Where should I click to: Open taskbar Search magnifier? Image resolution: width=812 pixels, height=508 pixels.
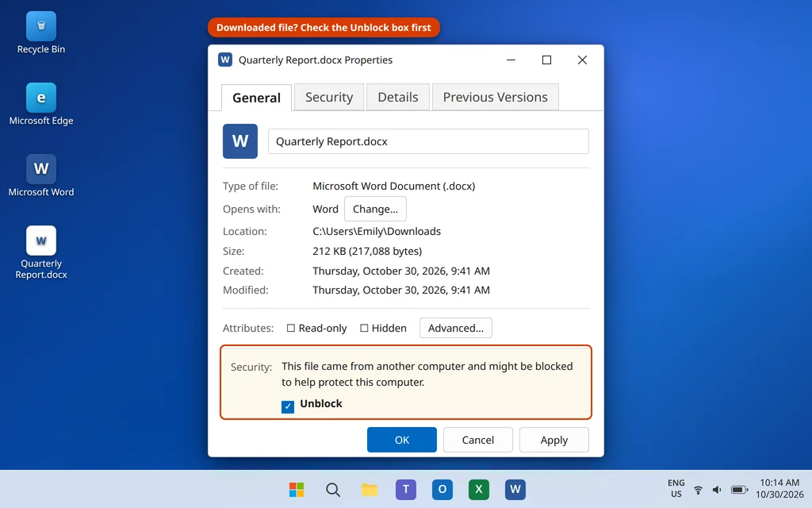pos(333,489)
